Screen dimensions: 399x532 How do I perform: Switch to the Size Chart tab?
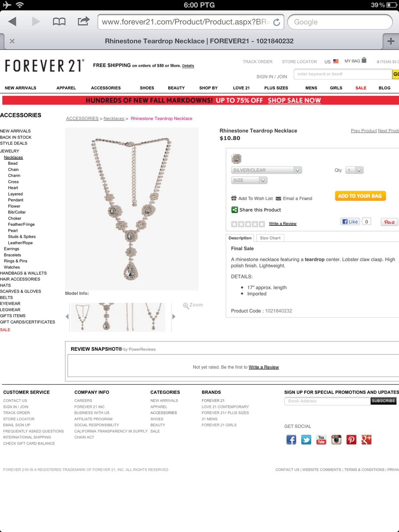[270, 238]
